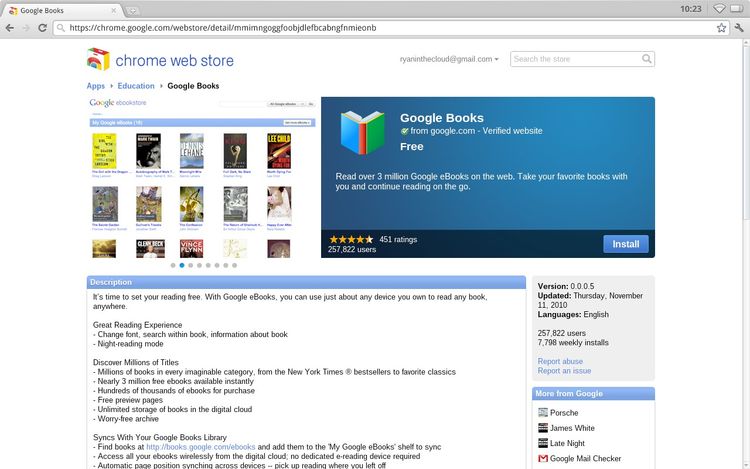Image resolution: width=750 pixels, height=469 pixels.
Task: Click the Porsche theme icon
Action: click(x=542, y=413)
